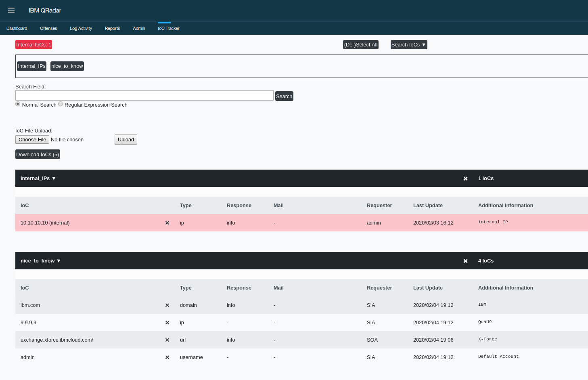
Task: Remove the exchange.xforce.ibmcloud.com URL IoC
Action: 167,340
